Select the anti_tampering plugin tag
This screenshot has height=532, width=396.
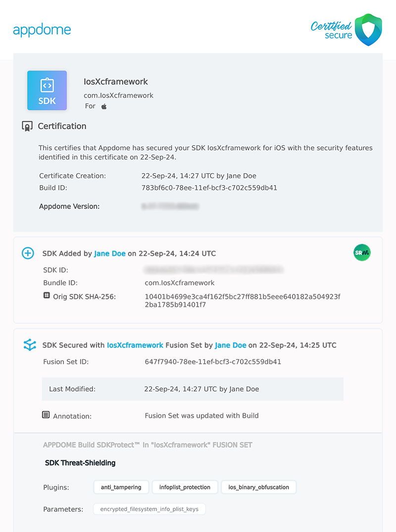coord(121,487)
